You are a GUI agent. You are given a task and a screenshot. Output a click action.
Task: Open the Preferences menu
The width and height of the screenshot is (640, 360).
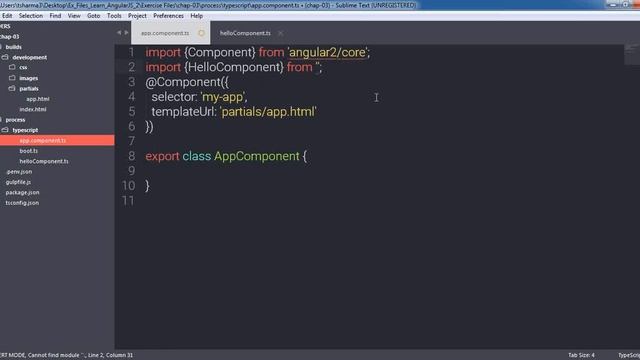(x=168, y=16)
